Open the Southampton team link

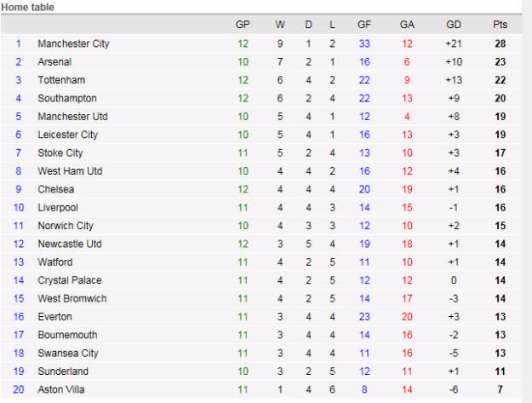(67, 99)
